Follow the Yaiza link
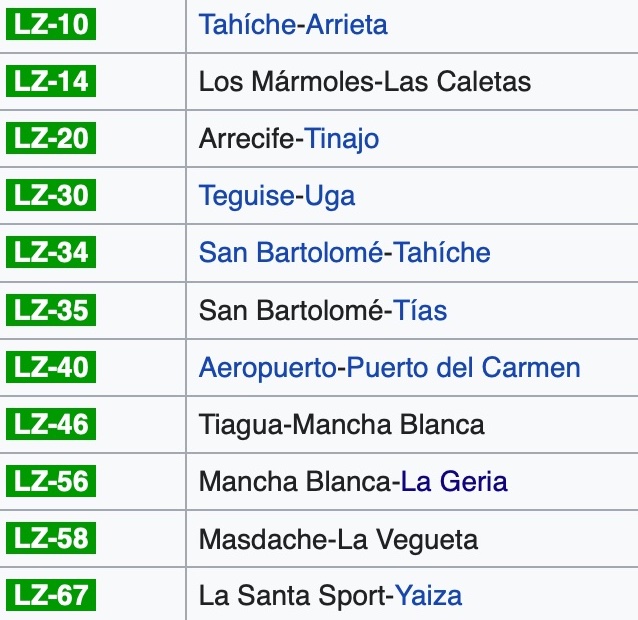638x620 pixels. (x=428, y=597)
